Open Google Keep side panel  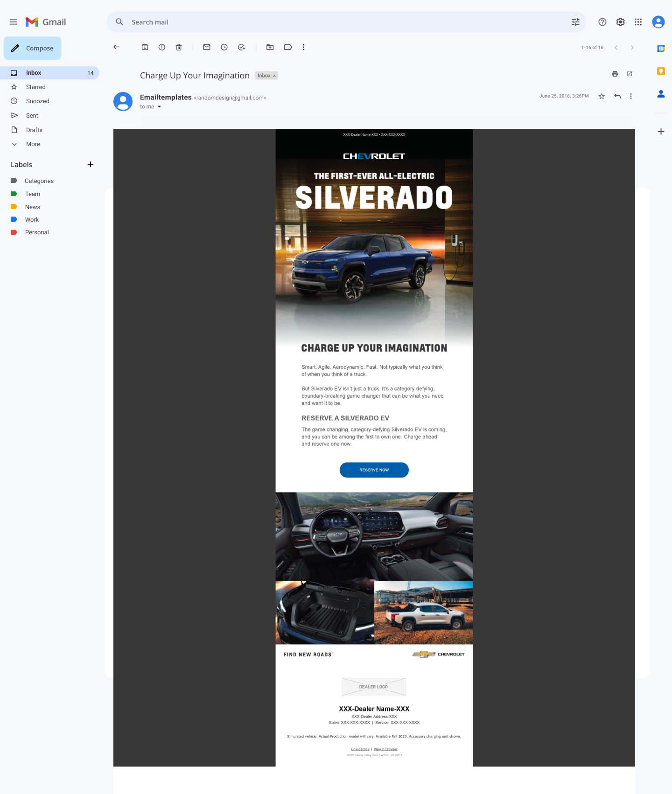tap(661, 71)
